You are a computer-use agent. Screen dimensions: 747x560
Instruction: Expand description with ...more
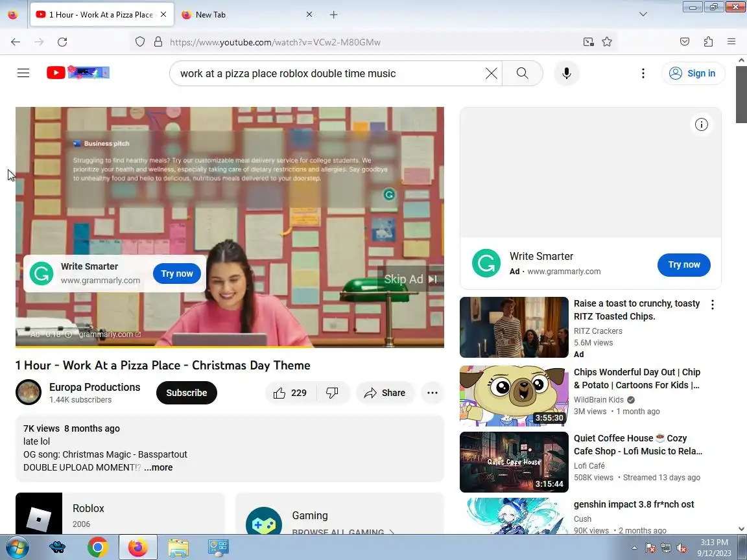158,467
